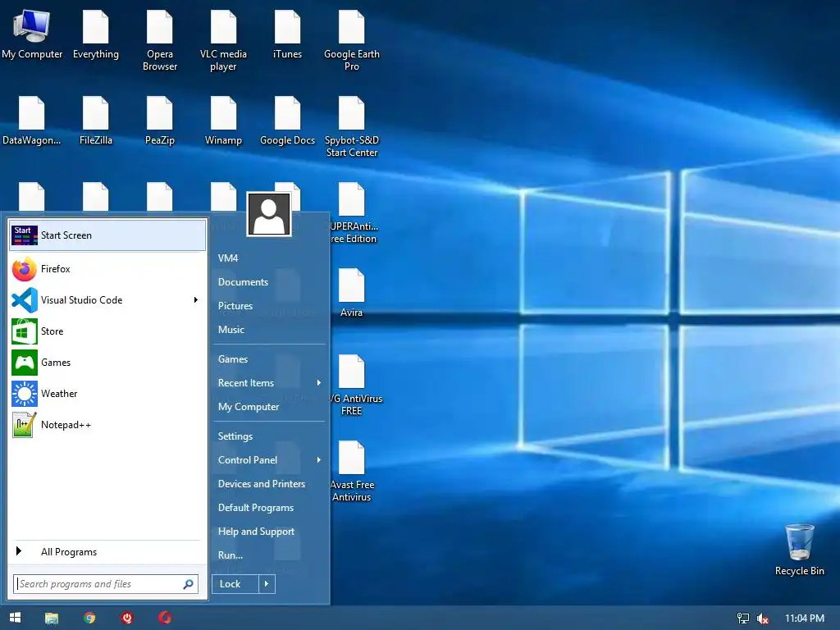Open Chrome from the taskbar
The image size is (840, 630).
pyautogui.click(x=89, y=618)
